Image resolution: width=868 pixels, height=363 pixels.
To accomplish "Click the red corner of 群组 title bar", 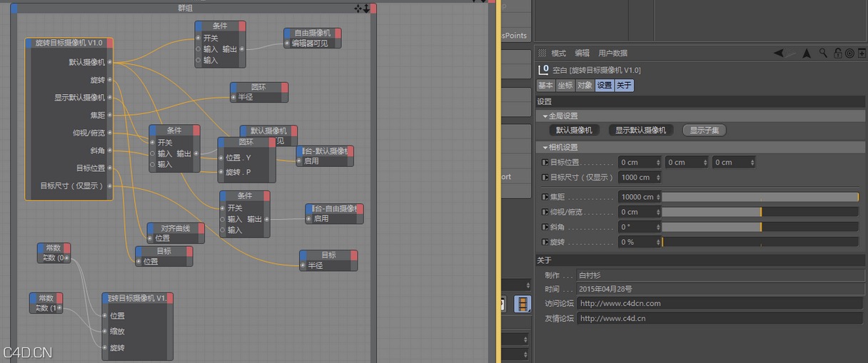I will 372,9.
